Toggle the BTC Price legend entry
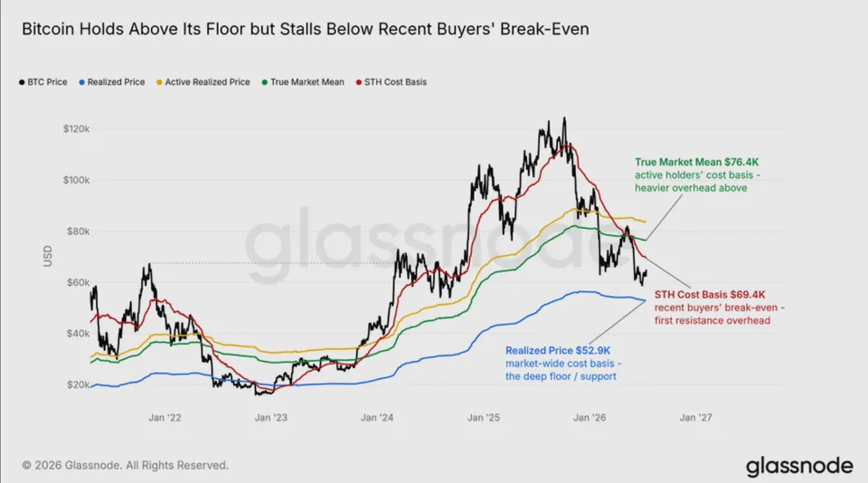The width and height of the screenshot is (868, 483). [43, 82]
